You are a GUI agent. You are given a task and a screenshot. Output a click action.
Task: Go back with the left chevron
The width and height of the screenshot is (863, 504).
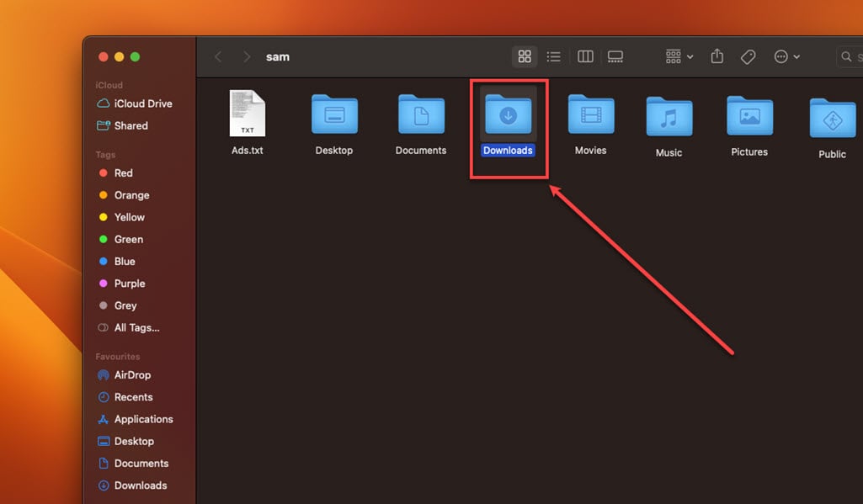(x=218, y=56)
